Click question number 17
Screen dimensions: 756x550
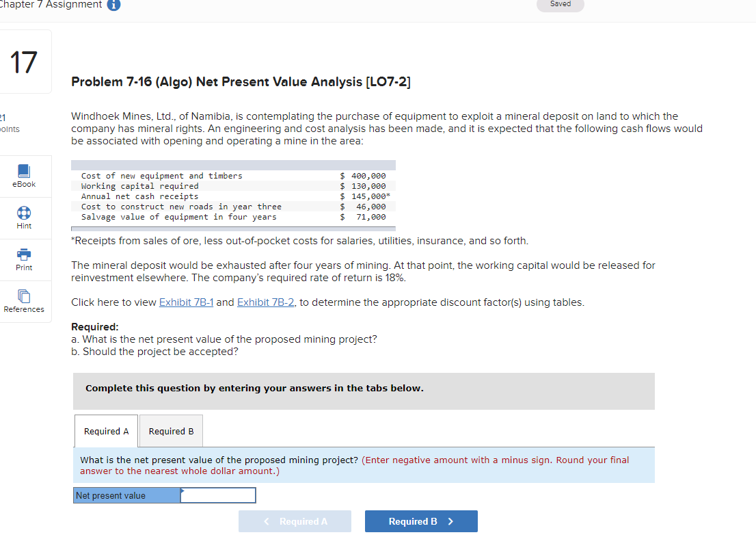(x=25, y=61)
